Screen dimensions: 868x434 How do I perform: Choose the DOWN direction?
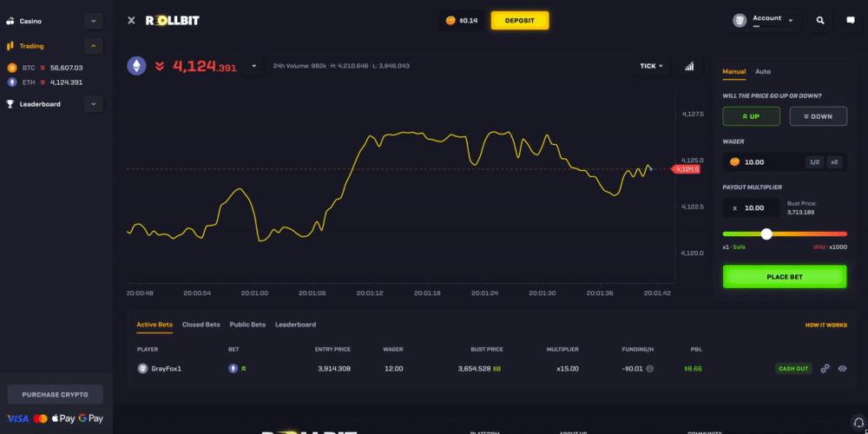(x=819, y=116)
